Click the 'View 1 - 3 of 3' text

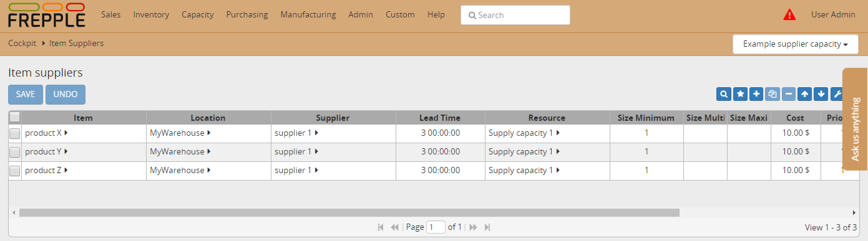(831, 227)
